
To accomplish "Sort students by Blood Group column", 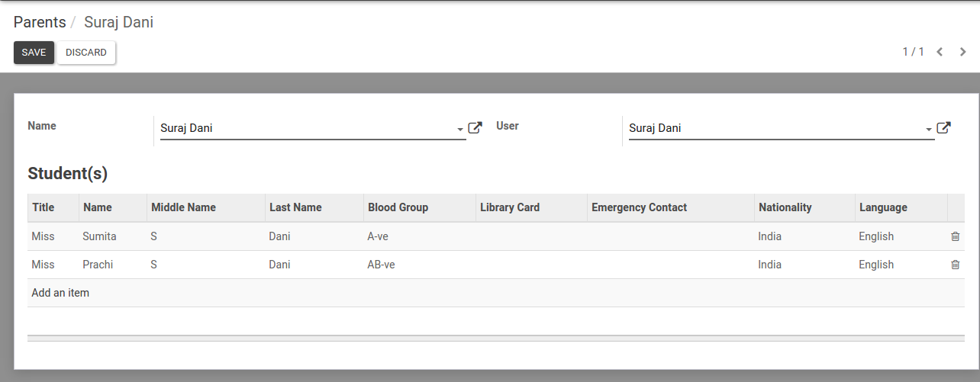I will (x=398, y=207).
